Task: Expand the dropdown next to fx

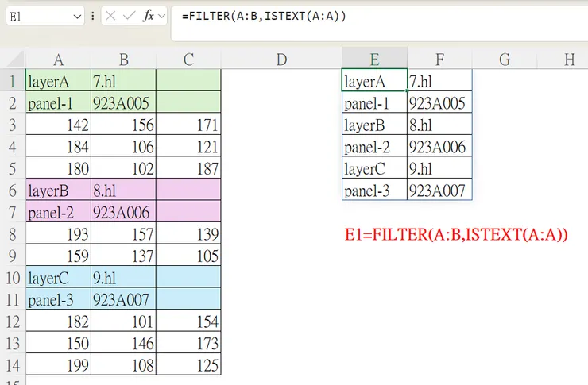Action: click(161, 17)
